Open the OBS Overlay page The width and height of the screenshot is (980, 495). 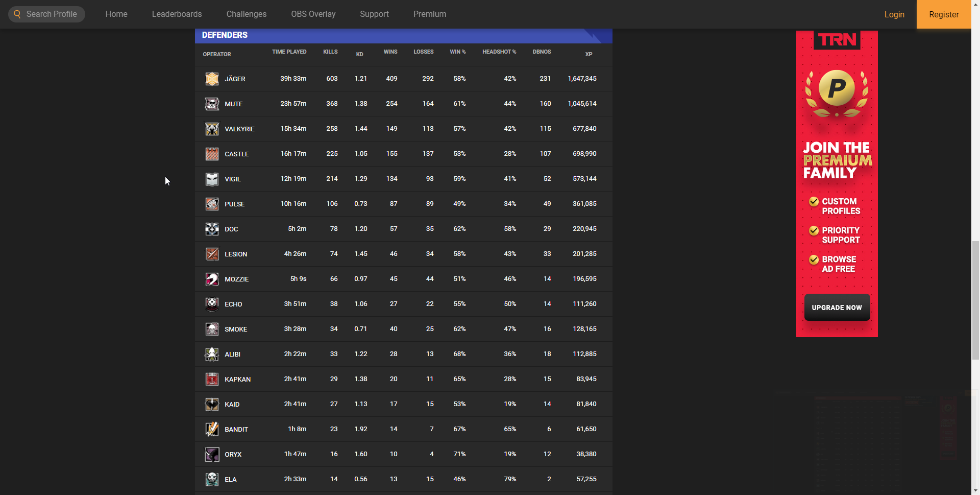coord(313,14)
